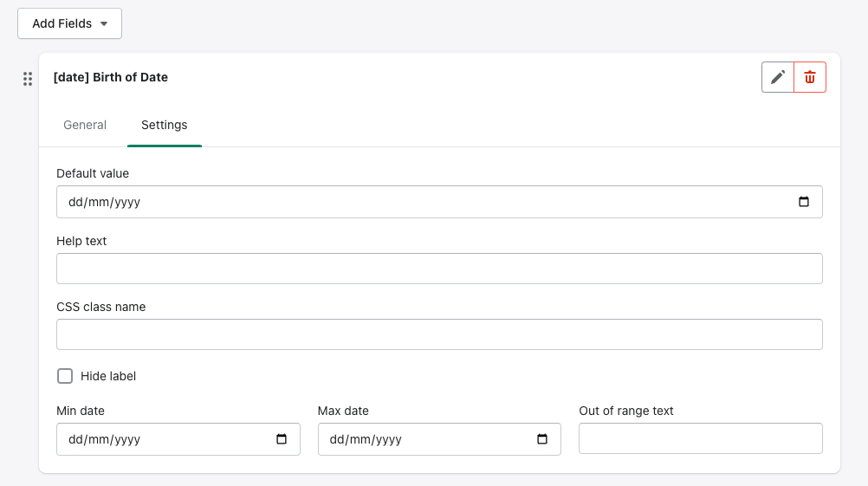This screenshot has height=486, width=868.
Task: Click inside the Min date field
Action: [156, 439]
